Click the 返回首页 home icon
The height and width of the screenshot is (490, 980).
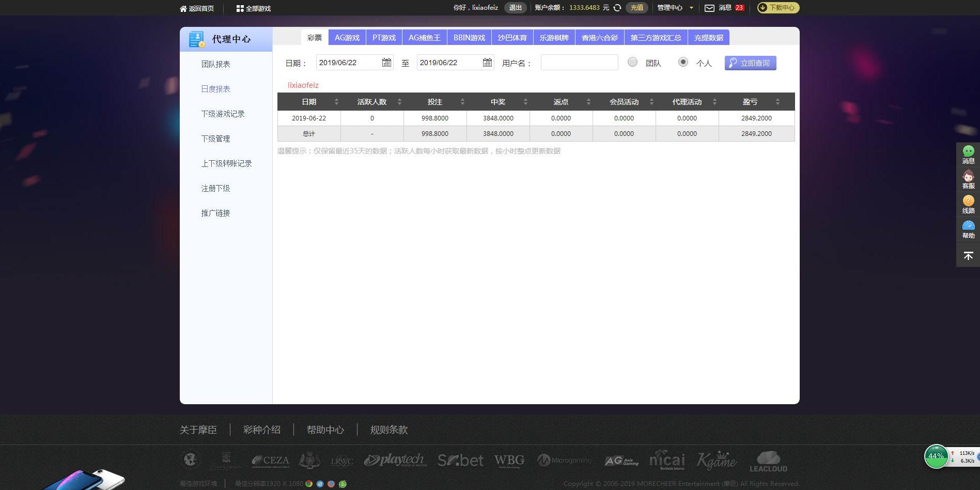tap(184, 8)
